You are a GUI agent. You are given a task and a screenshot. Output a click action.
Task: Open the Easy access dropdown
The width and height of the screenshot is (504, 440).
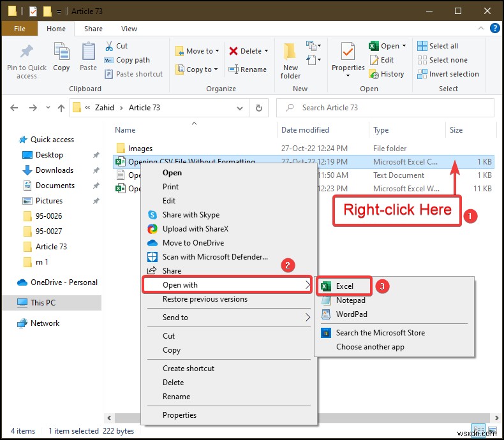(x=313, y=60)
